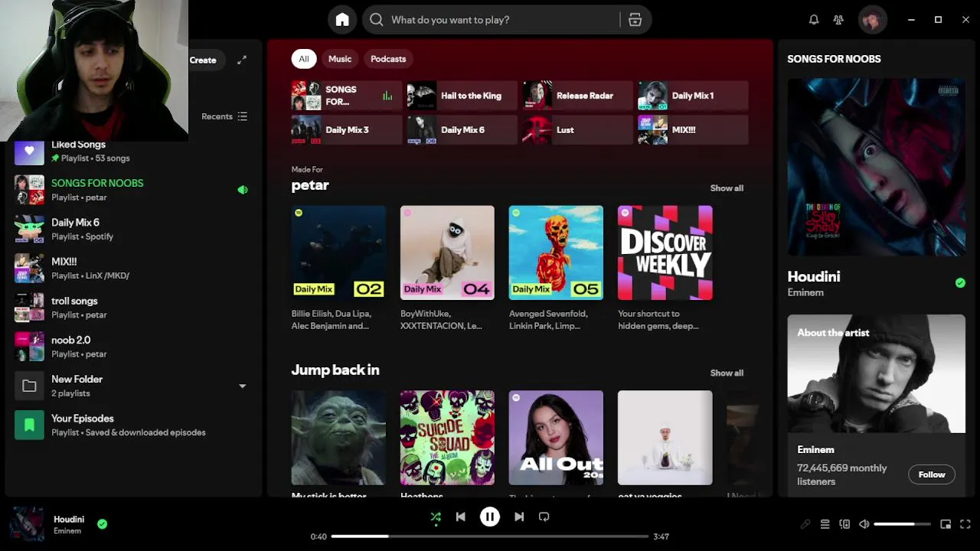This screenshot has width=980, height=551.
Task: Pause the current song
Action: tap(490, 517)
